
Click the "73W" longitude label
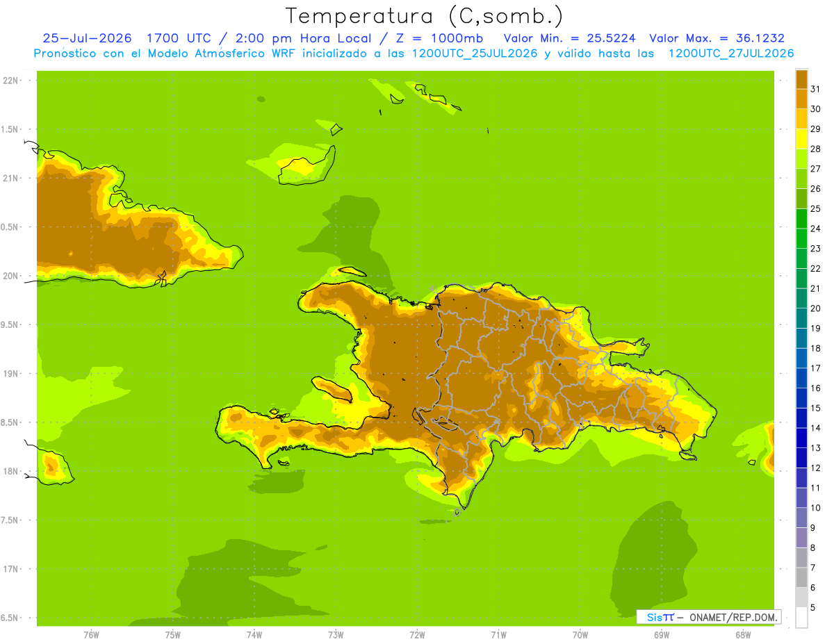click(336, 635)
